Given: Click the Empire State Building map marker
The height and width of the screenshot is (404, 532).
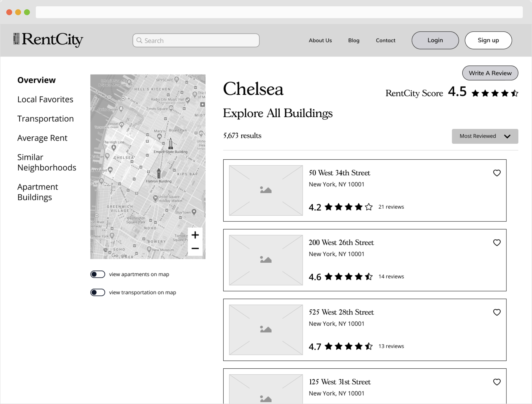Looking at the screenshot, I should tap(170, 143).
